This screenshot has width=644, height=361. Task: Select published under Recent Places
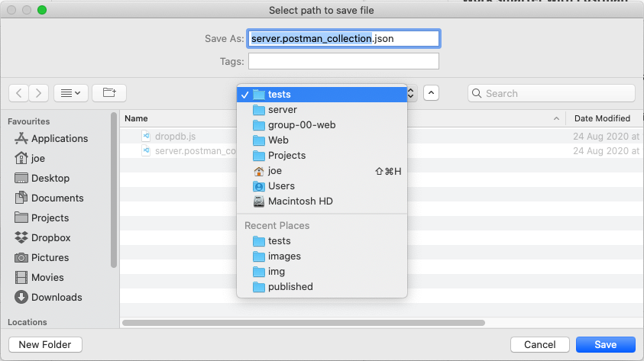click(322, 286)
